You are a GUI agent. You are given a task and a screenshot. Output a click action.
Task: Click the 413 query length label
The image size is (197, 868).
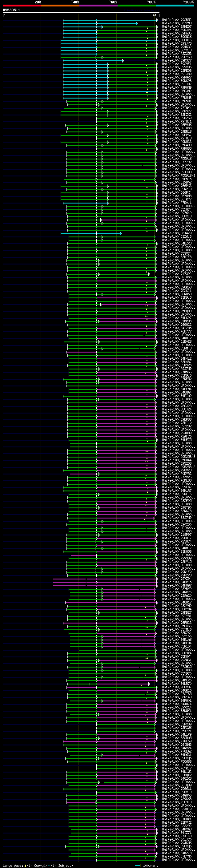point(155,15)
